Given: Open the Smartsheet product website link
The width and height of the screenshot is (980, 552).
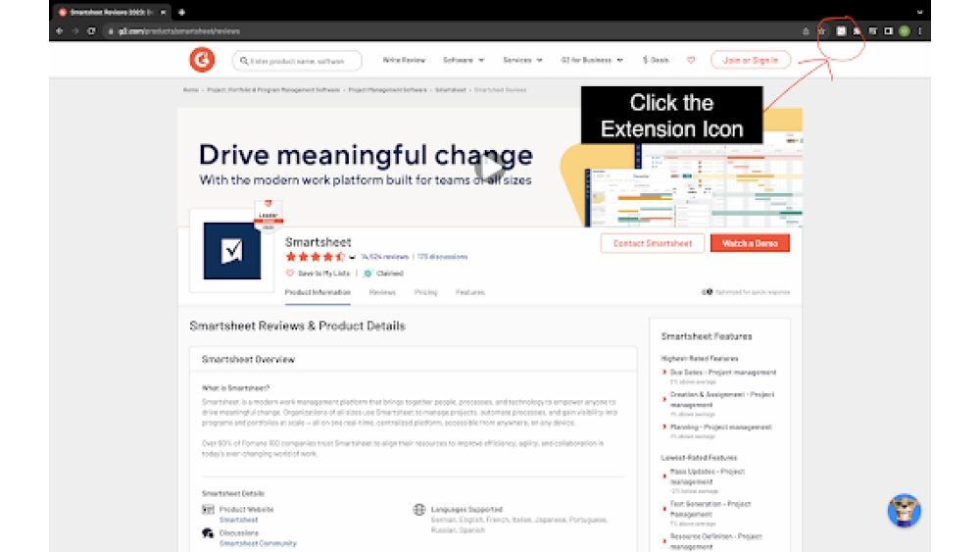Looking at the screenshot, I should coord(238,520).
